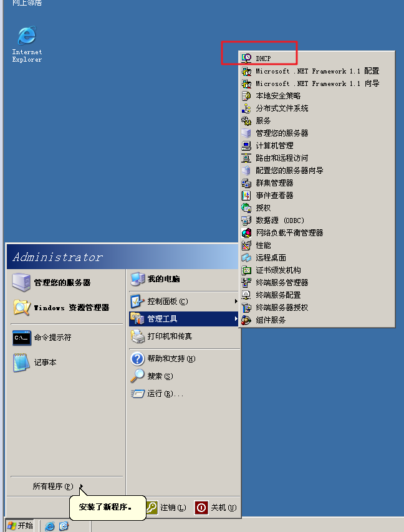The width and height of the screenshot is (404, 532).
Task: Click the 安装了新程序 balloon tip
Action: [x=108, y=507]
